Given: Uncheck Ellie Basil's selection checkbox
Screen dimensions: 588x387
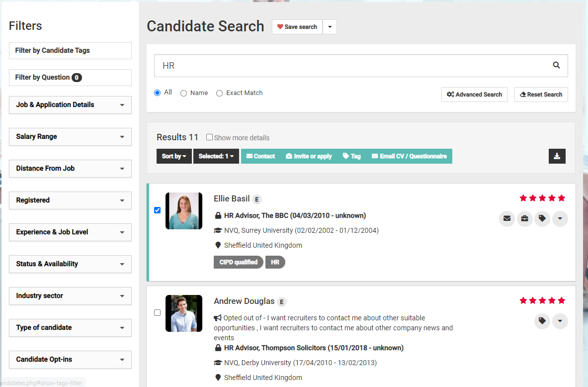Looking at the screenshot, I should click(158, 210).
